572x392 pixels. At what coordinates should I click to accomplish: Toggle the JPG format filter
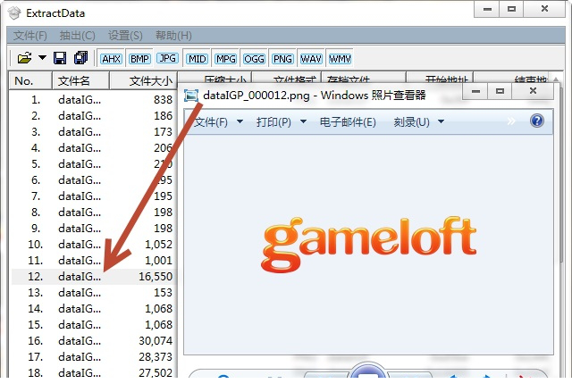(x=167, y=58)
